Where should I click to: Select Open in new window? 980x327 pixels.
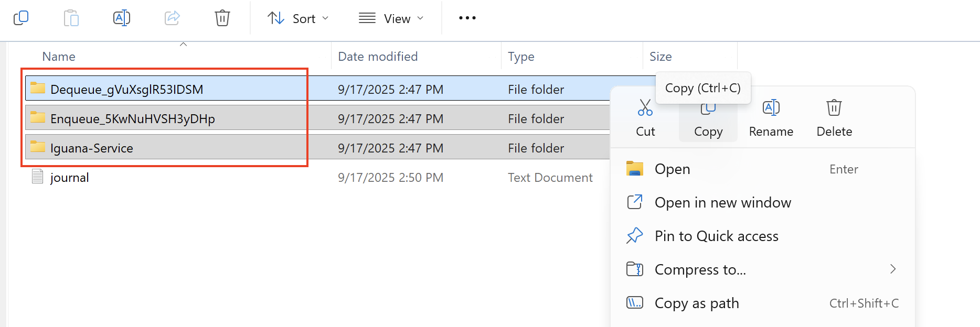(722, 203)
